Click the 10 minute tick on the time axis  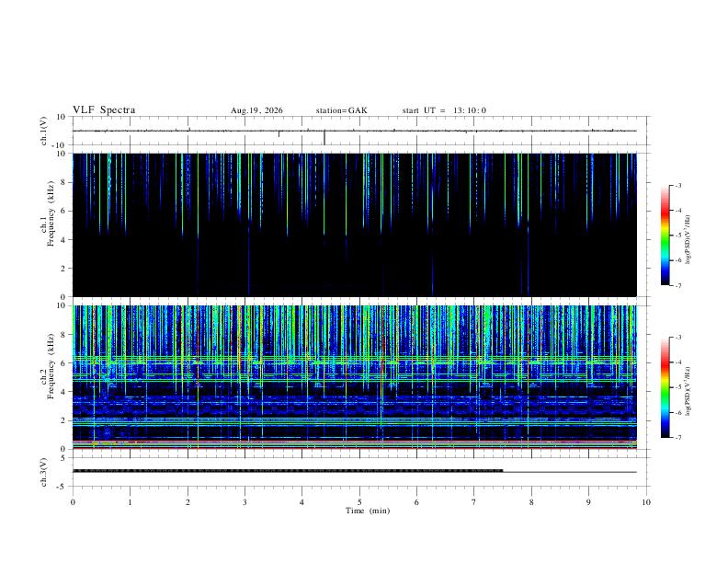click(x=646, y=502)
